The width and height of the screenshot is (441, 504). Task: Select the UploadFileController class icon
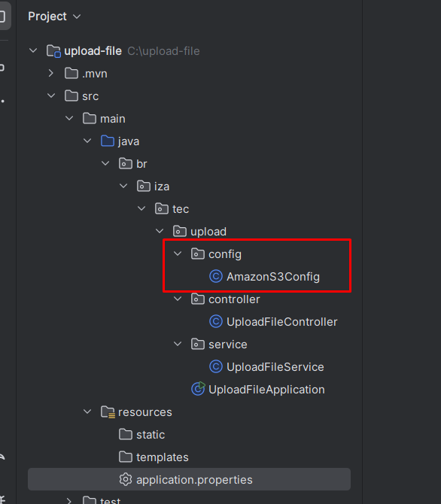(216, 321)
